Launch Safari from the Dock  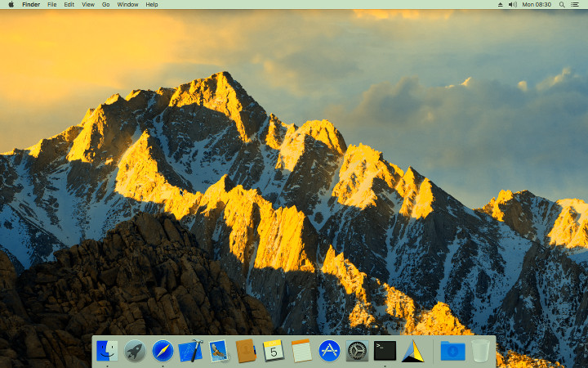[x=163, y=351]
